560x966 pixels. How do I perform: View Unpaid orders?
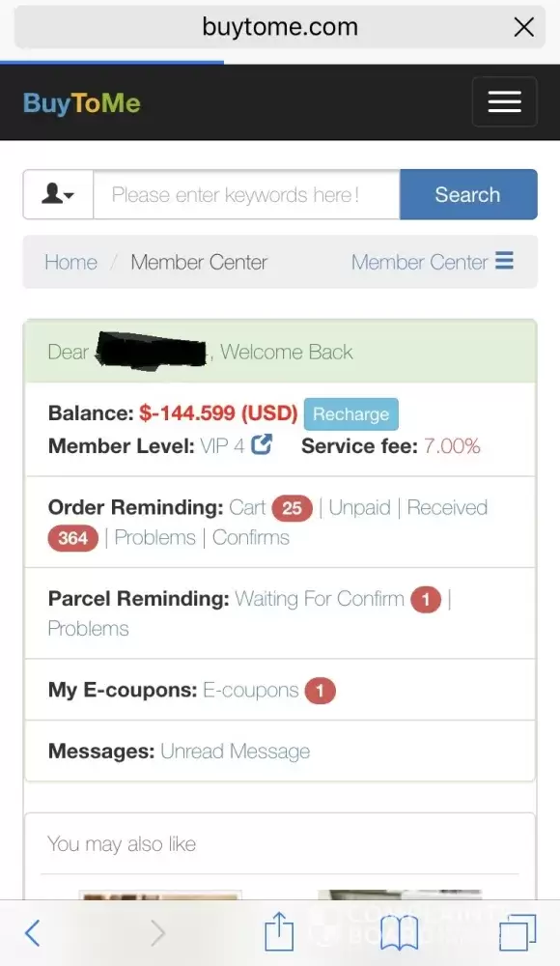point(360,508)
